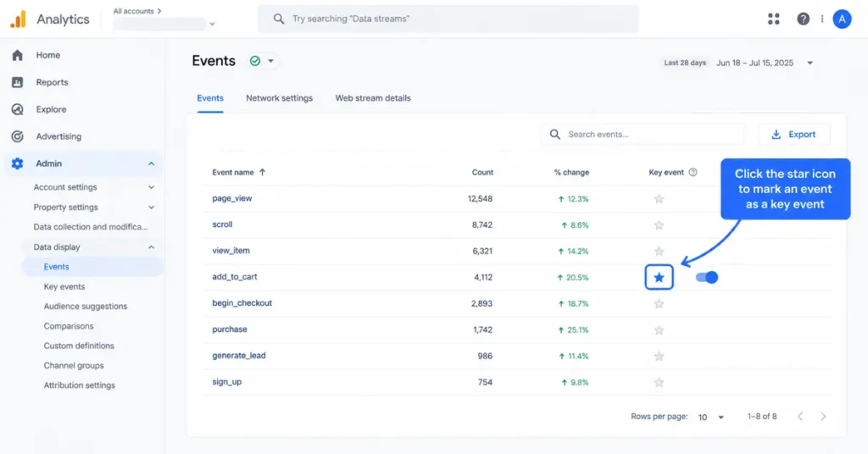Mark page_view as key event with star
This screenshot has height=454, width=868.
(659, 199)
